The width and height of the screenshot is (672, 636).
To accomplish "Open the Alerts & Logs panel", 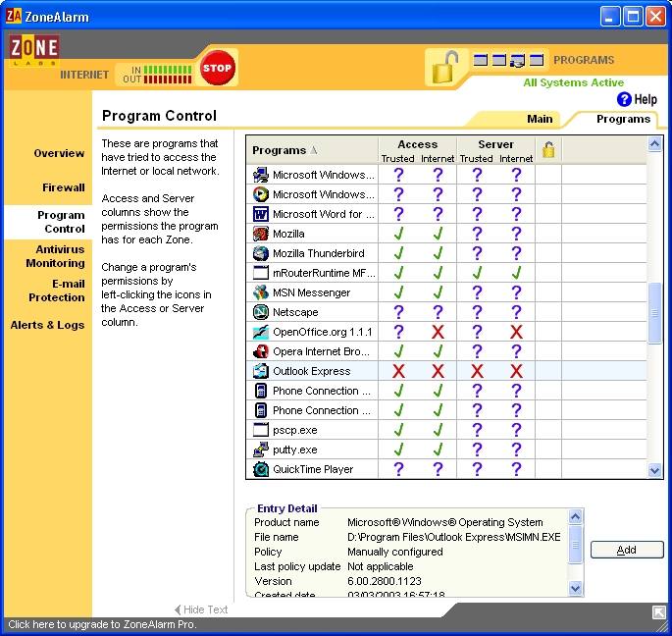I will click(47, 325).
